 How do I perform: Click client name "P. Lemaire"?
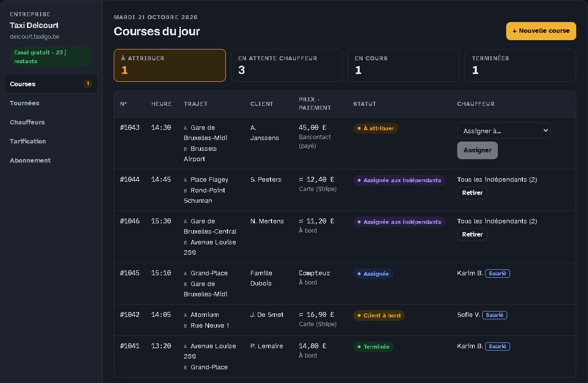point(267,346)
